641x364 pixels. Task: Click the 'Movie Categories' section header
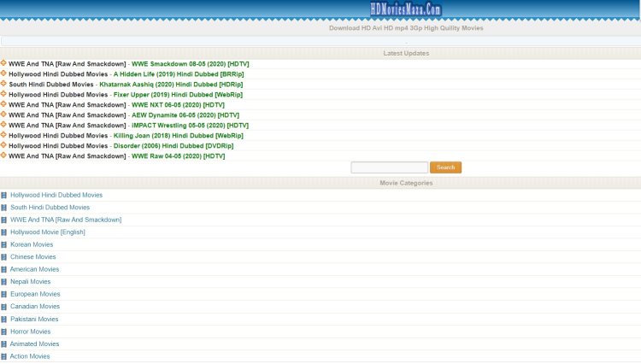coord(406,183)
